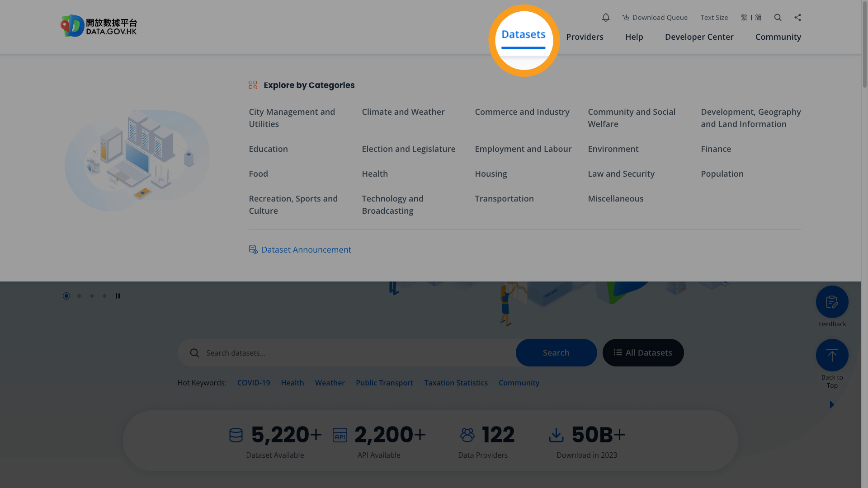
Task: Open the notification bell
Action: [x=605, y=17]
